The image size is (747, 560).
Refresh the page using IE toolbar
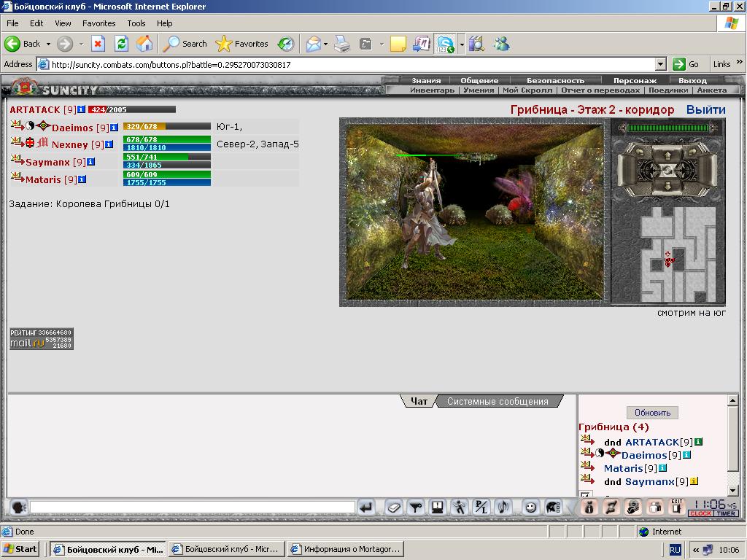[x=122, y=44]
